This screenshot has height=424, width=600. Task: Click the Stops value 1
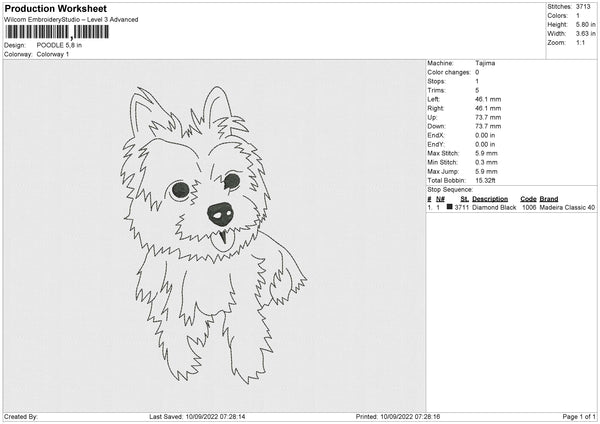(477, 81)
